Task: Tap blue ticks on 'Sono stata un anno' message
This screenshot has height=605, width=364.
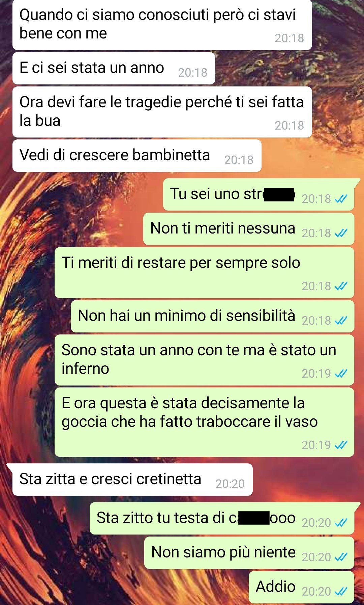Action: (341, 373)
